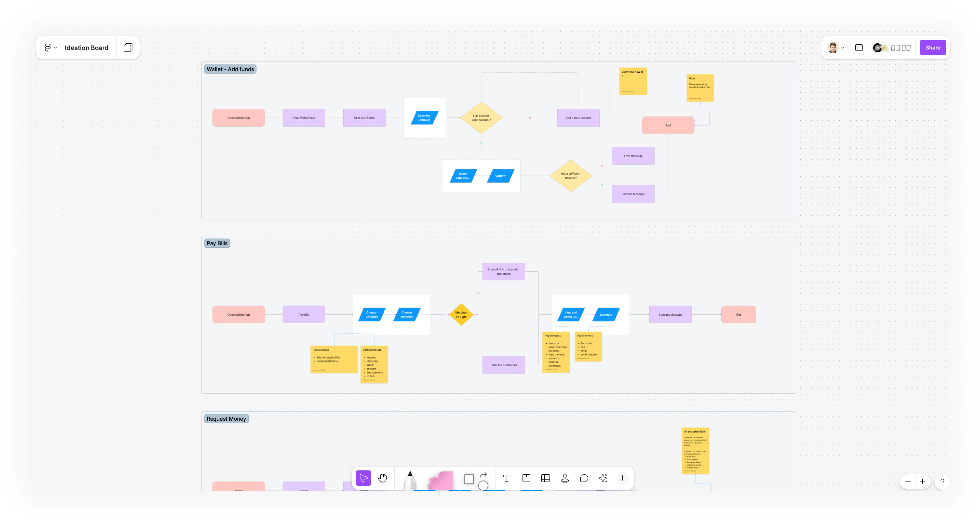Select the Text tool
Screen dimensions: 980x520
point(506,478)
